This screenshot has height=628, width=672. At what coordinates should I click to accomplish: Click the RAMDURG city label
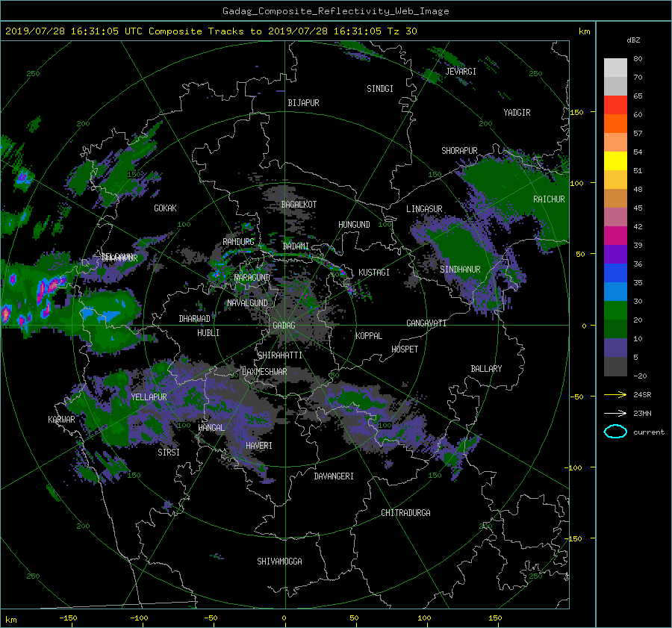(x=238, y=242)
